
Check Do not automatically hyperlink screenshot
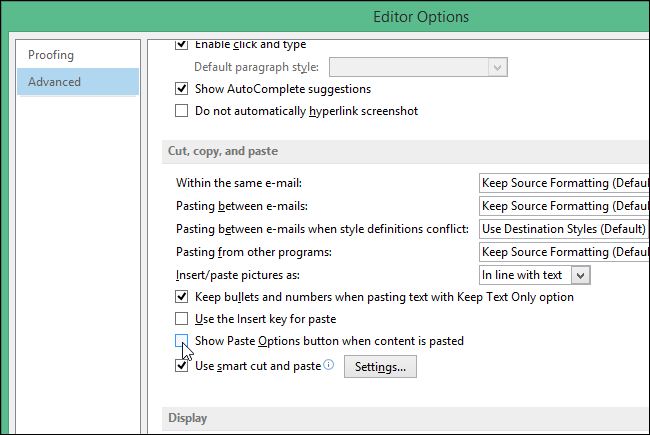182,111
